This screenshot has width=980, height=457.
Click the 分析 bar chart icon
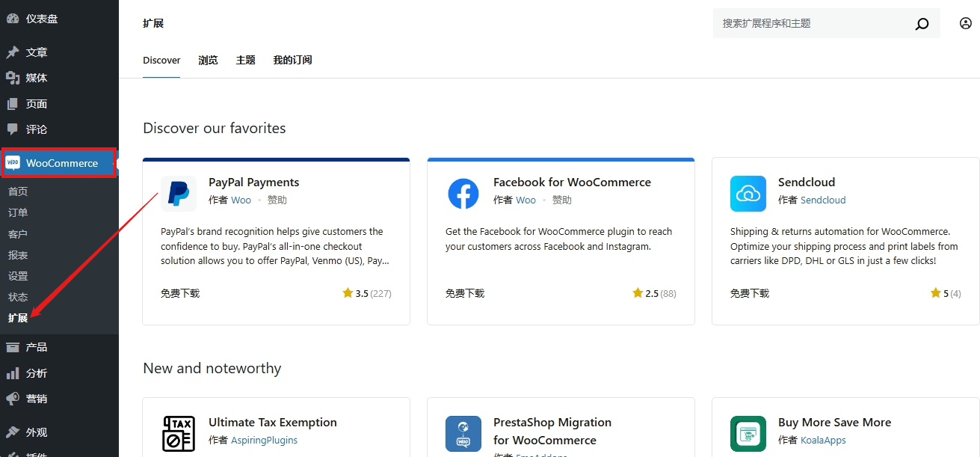[x=12, y=373]
